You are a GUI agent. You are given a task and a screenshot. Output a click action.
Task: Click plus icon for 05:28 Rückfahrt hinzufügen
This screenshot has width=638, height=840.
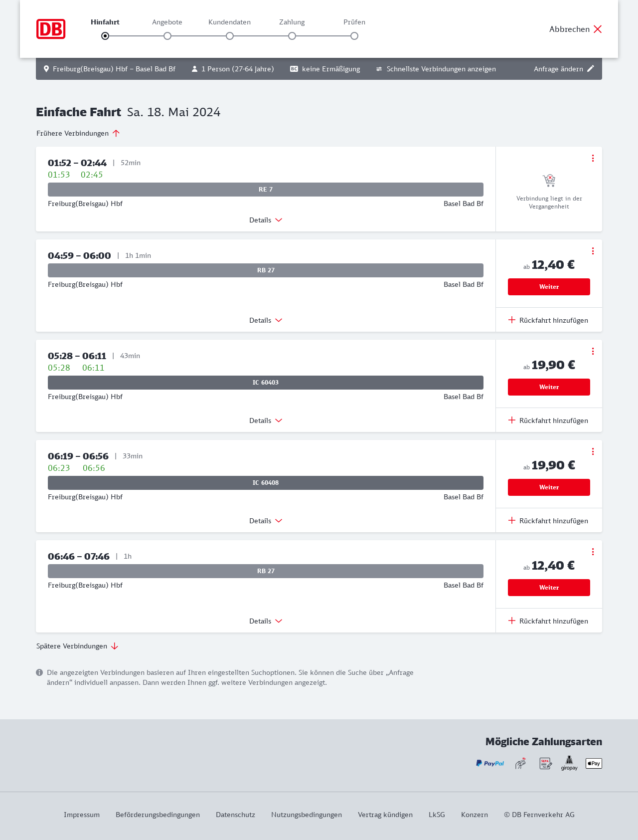point(512,420)
